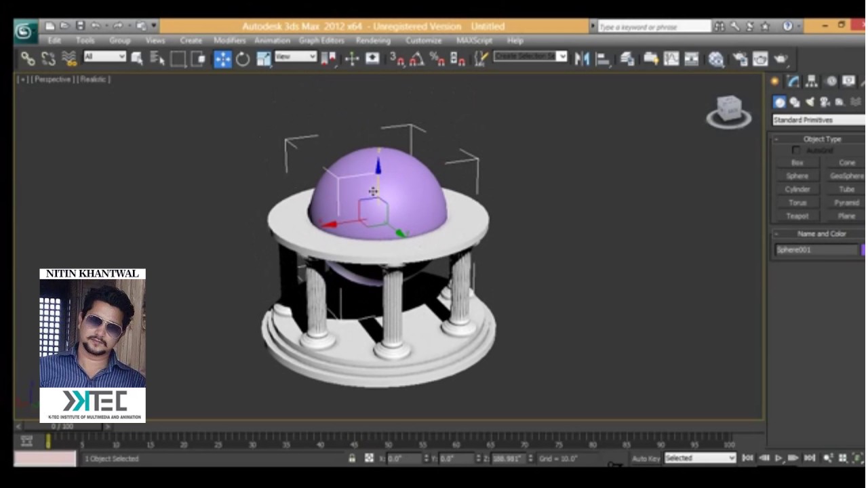
Task: Toggle Angle Snap
Action: [416, 59]
